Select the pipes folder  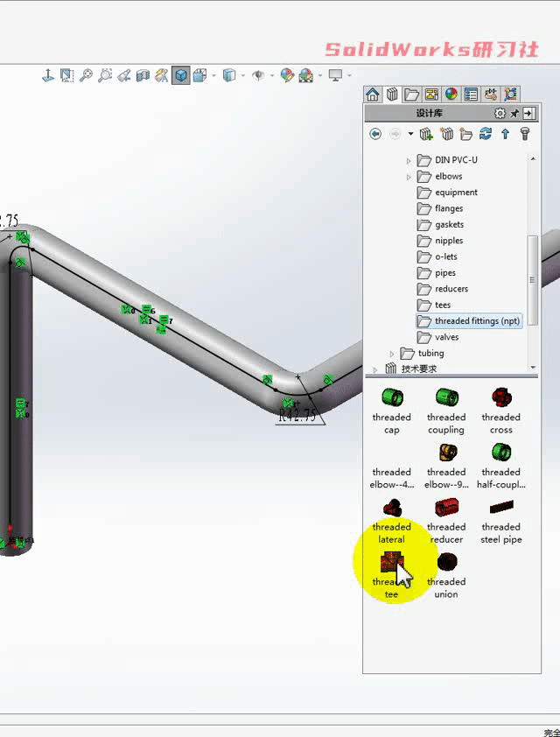click(x=437, y=273)
